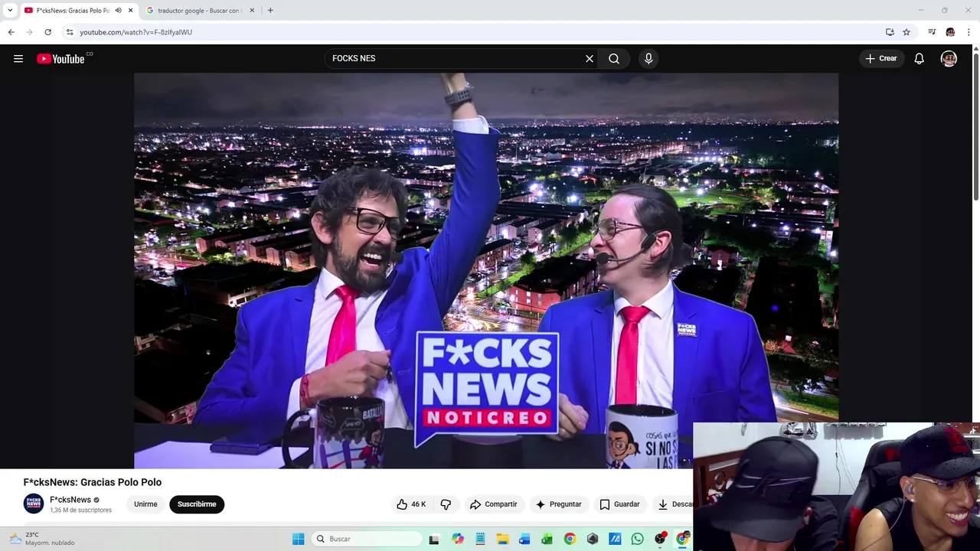The image size is (980, 551).
Task: Click the taskbar Buscar search box
Action: (367, 539)
